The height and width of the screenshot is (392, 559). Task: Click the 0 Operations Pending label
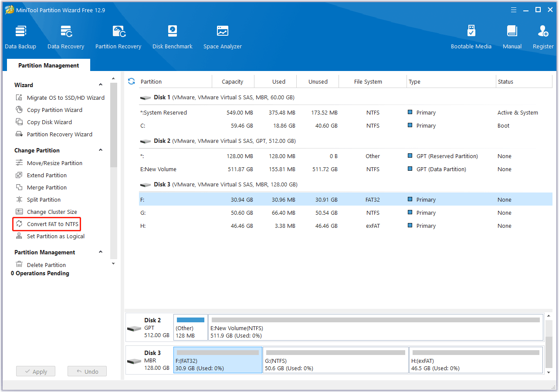[x=40, y=273]
